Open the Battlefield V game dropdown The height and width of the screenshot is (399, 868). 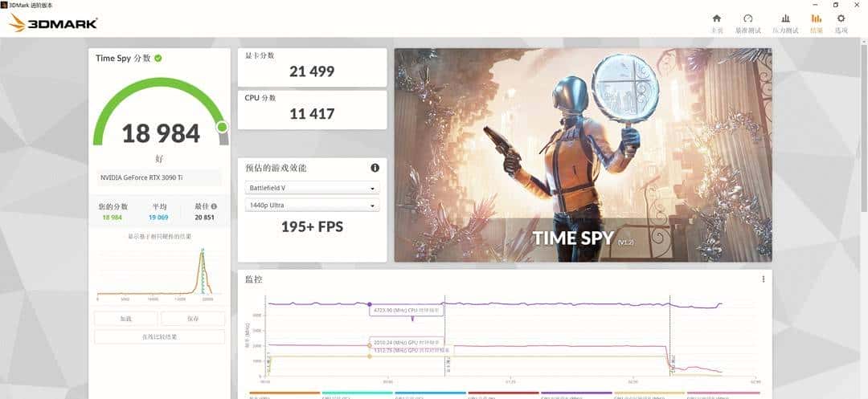[312, 188]
